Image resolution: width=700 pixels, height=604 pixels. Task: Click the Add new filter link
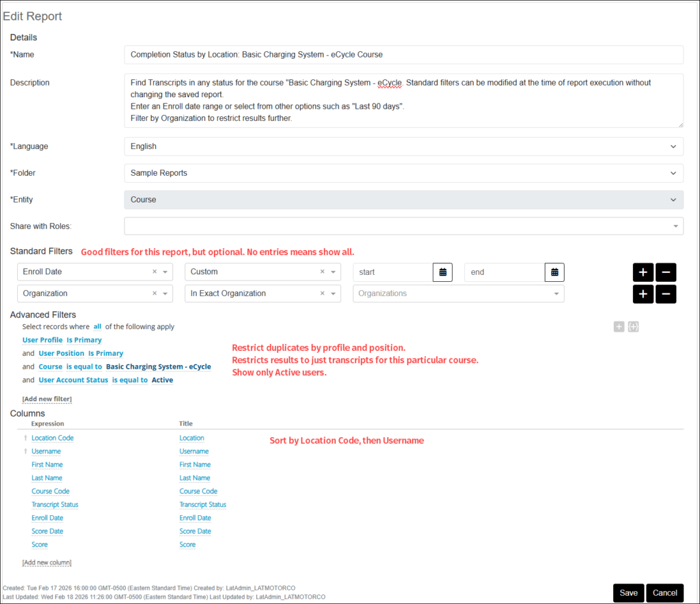[46, 399]
